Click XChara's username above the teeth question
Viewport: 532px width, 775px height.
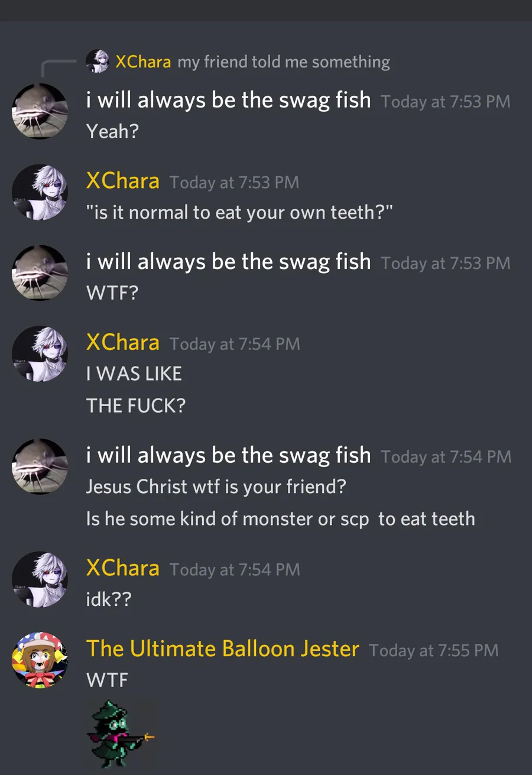[122, 180]
